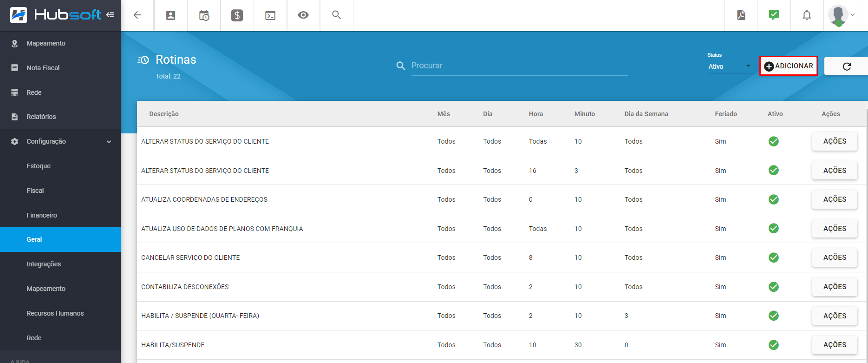The image size is (868, 363).
Task: Click the top toolbar search magnifier icon
Action: [337, 15]
